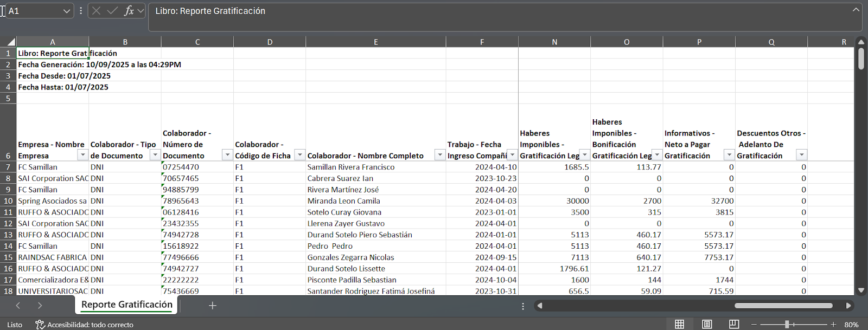Adjust the zoom slider handle
Image resolution: width=868 pixels, height=330 pixels.
(x=787, y=324)
